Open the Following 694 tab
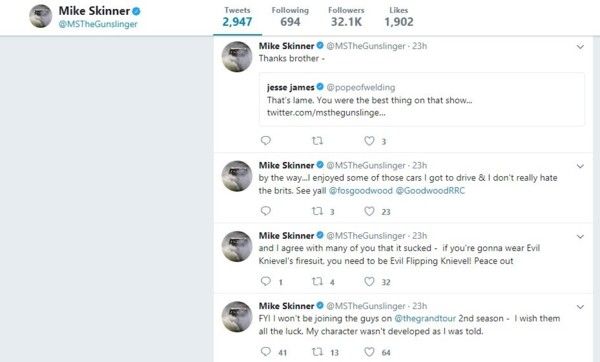Image resolution: width=600 pixels, height=362 pixels. (x=290, y=17)
